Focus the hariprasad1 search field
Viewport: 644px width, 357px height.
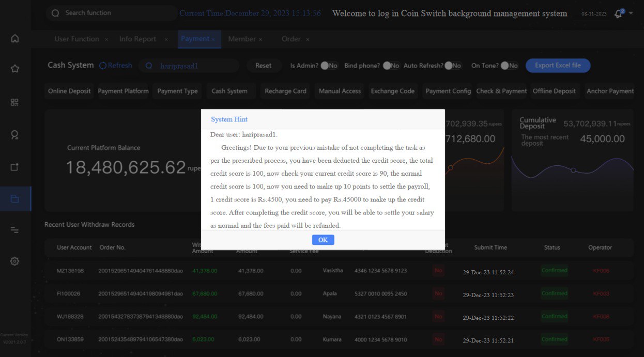coord(189,66)
